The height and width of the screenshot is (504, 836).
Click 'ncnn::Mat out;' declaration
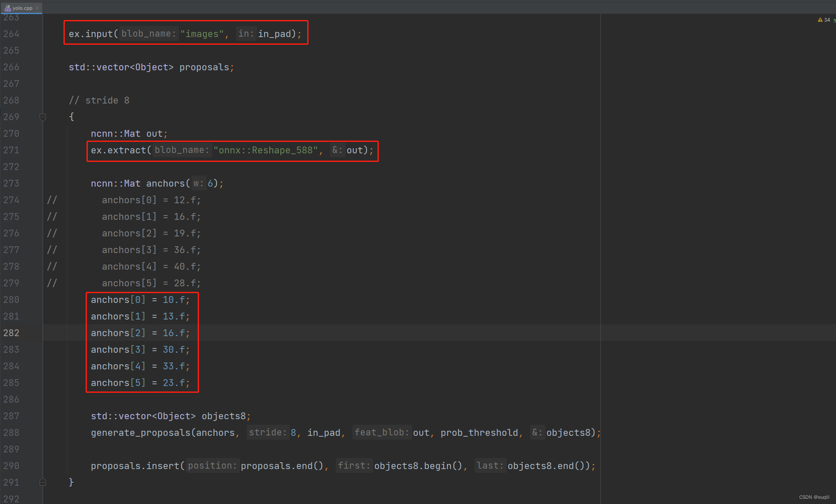click(129, 133)
